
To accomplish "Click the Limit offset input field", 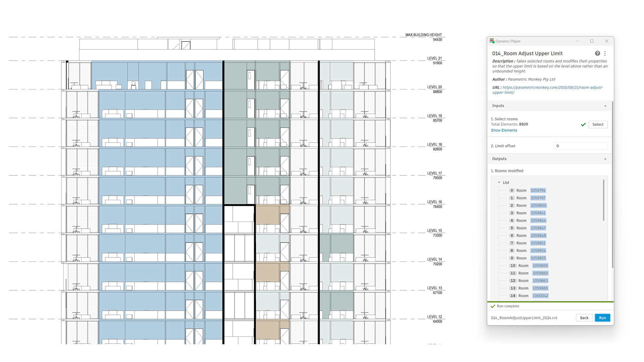I will [580, 146].
